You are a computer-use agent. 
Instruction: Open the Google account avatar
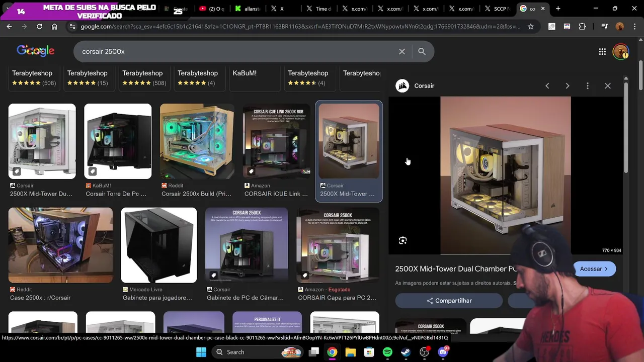(621, 51)
